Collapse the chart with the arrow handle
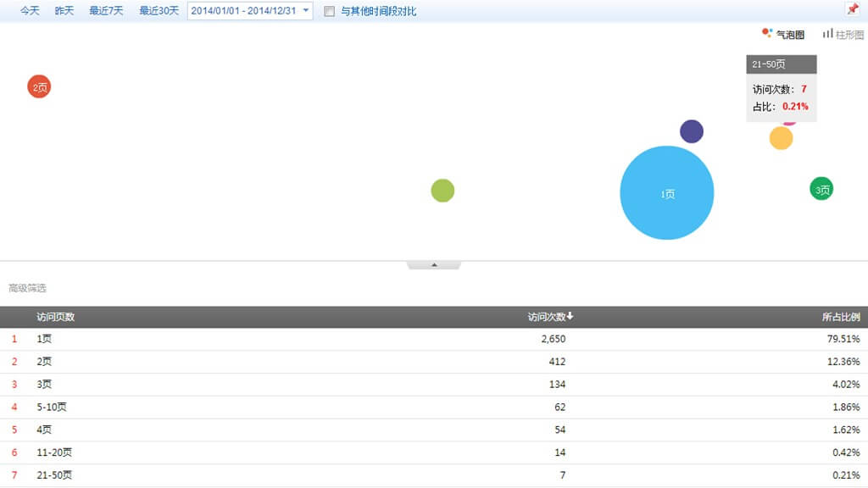This screenshot has height=488, width=868. pos(434,265)
